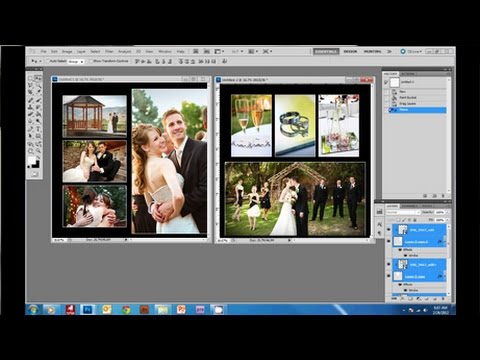Select the Eraser tool

pyautogui.click(x=30, y=114)
